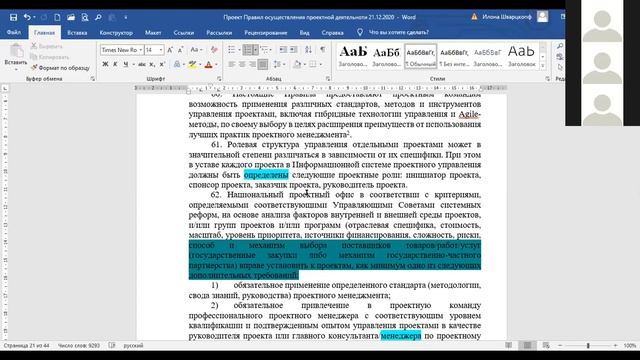Toggle italic (К) formatting
The width and height of the screenshot is (640, 360).
(x=115, y=64)
